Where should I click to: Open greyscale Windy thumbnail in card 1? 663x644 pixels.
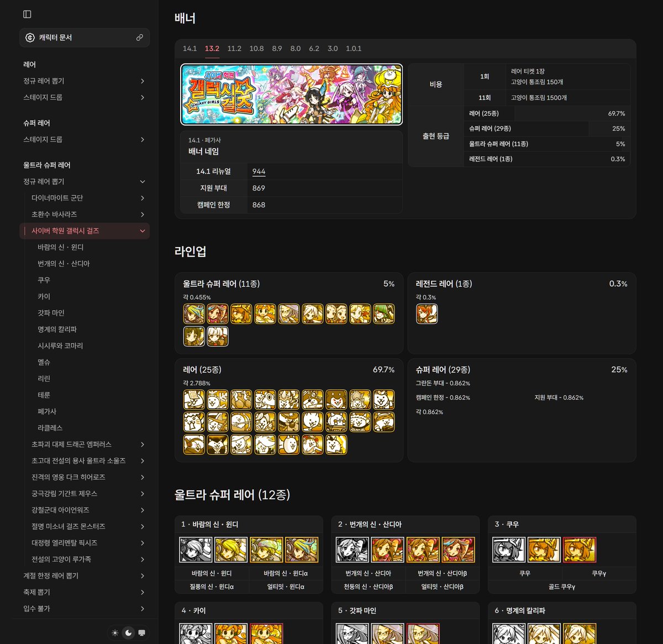coord(196,549)
